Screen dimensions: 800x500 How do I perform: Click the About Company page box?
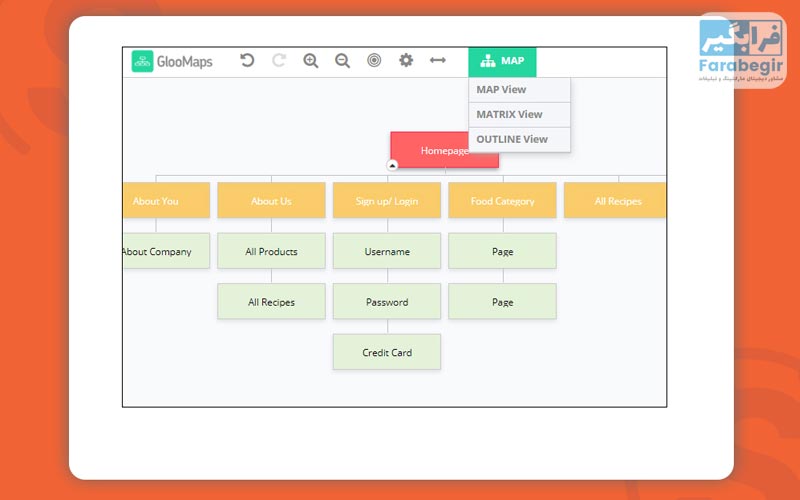tap(166, 251)
